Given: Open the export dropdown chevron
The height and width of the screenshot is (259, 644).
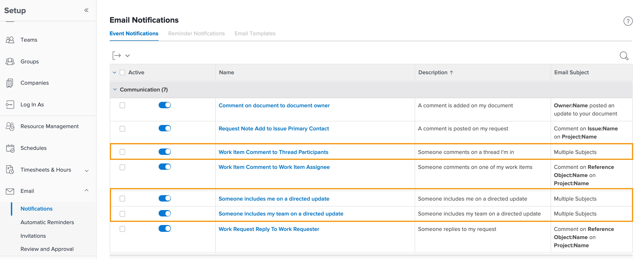Looking at the screenshot, I should [128, 56].
